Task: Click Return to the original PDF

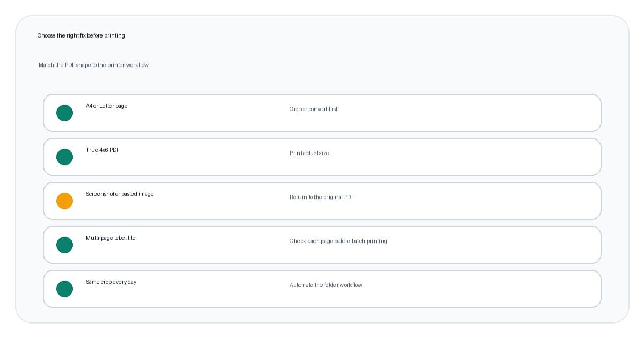Action: pos(321,197)
